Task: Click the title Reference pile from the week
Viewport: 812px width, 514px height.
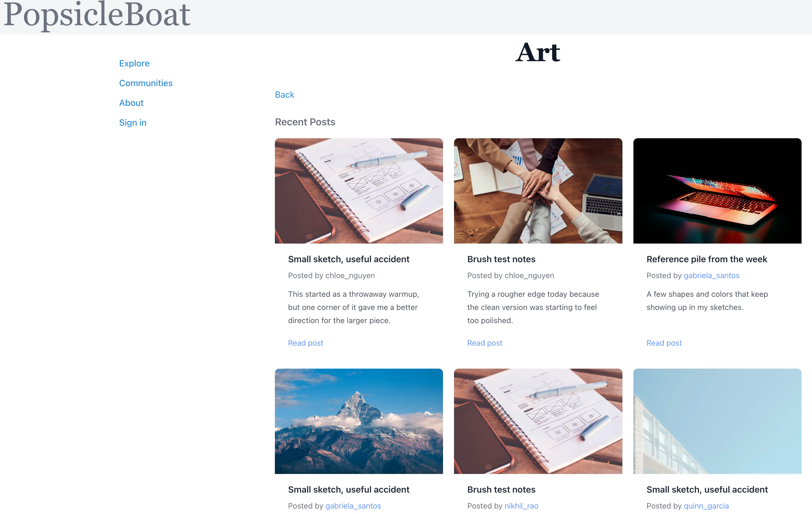Action: point(707,259)
